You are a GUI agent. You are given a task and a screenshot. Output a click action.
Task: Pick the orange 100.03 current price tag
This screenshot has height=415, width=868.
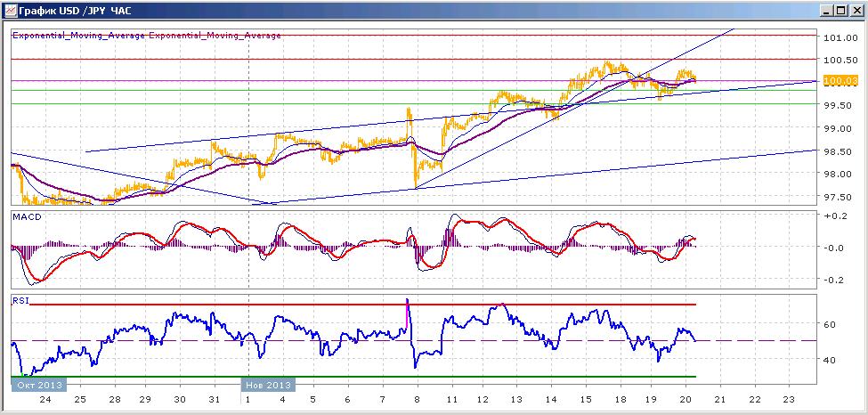click(840, 81)
